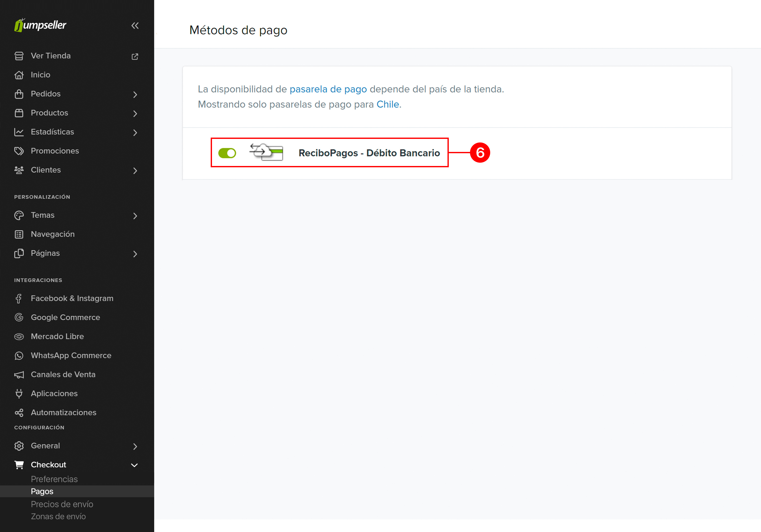Image resolution: width=761 pixels, height=532 pixels.
Task: Expand the Clientes submenu chevron
Action: click(x=135, y=171)
